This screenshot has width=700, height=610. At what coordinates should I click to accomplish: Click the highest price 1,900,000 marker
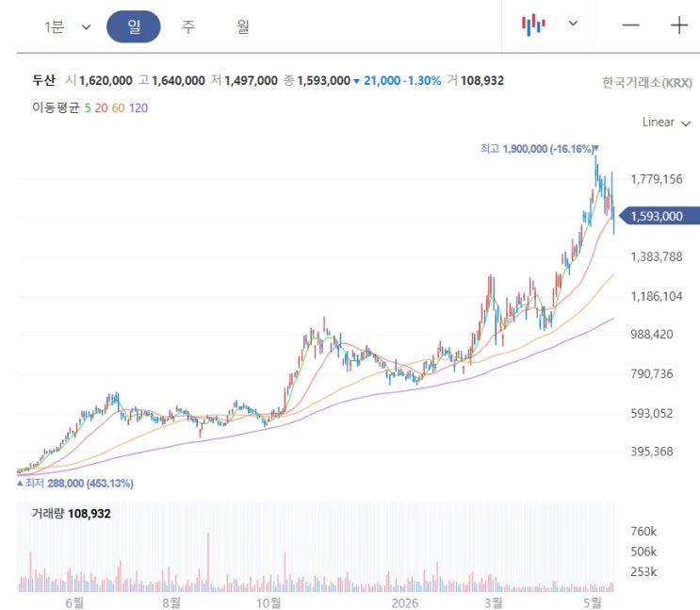(539, 148)
